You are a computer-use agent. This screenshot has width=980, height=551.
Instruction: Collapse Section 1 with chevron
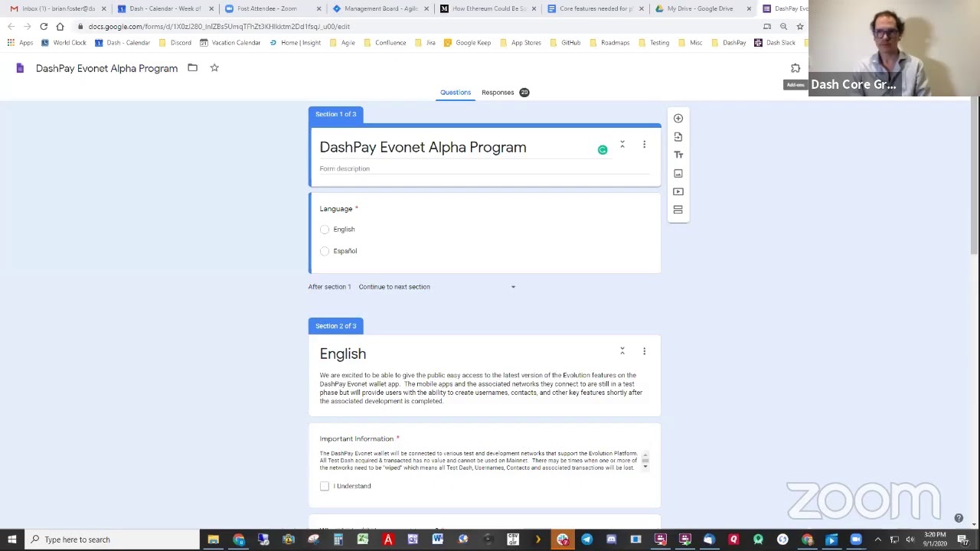[622, 144]
